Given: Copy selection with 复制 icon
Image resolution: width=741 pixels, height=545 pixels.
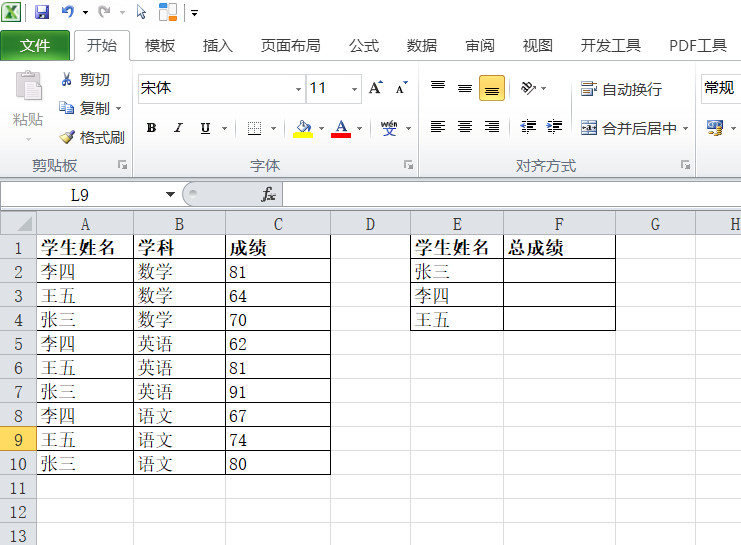Looking at the screenshot, I should [67, 108].
